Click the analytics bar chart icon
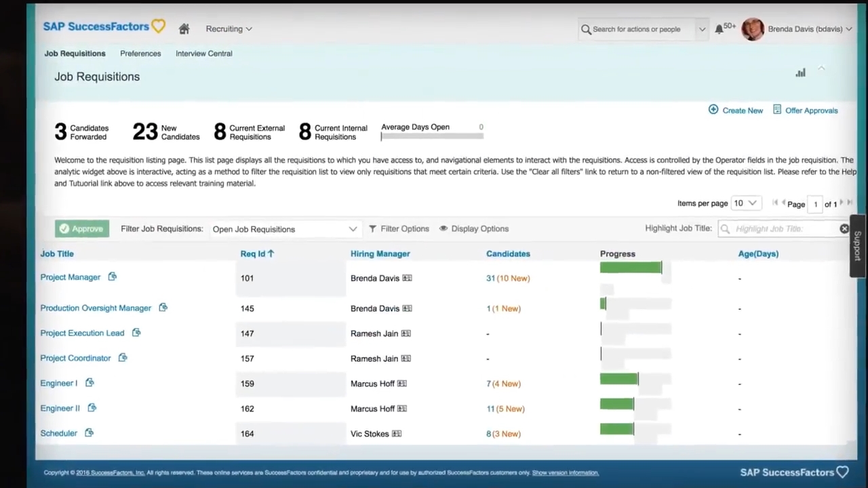The width and height of the screenshot is (868, 488). point(800,73)
